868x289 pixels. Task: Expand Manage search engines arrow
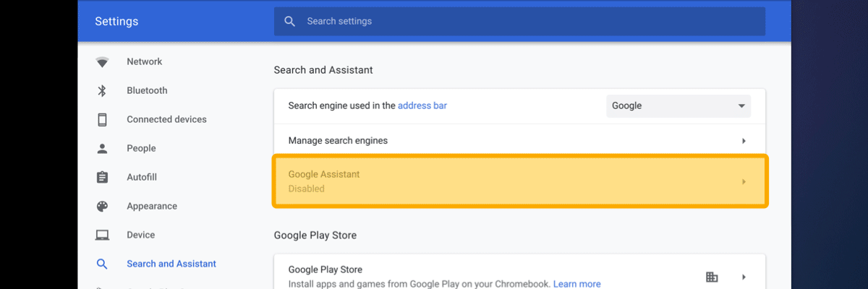(744, 141)
